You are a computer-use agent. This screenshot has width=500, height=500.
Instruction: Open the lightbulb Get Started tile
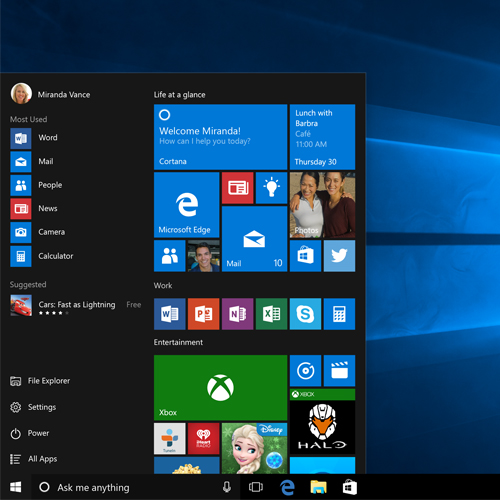(x=271, y=188)
